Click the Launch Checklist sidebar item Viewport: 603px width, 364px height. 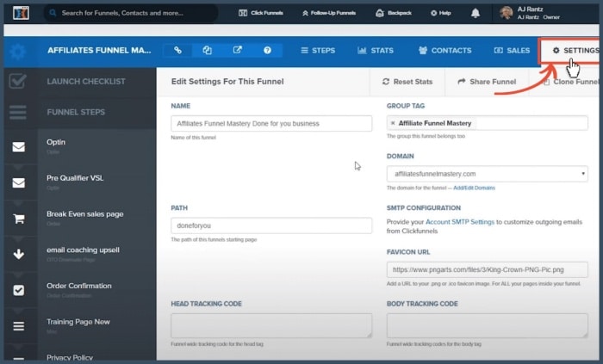point(86,82)
